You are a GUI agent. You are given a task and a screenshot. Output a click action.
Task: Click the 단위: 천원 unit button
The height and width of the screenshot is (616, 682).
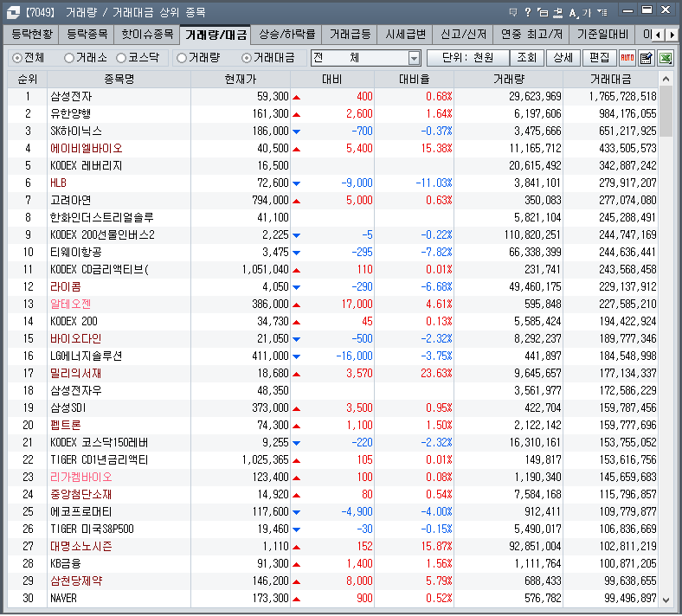pyautogui.click(x=468, y=58)
